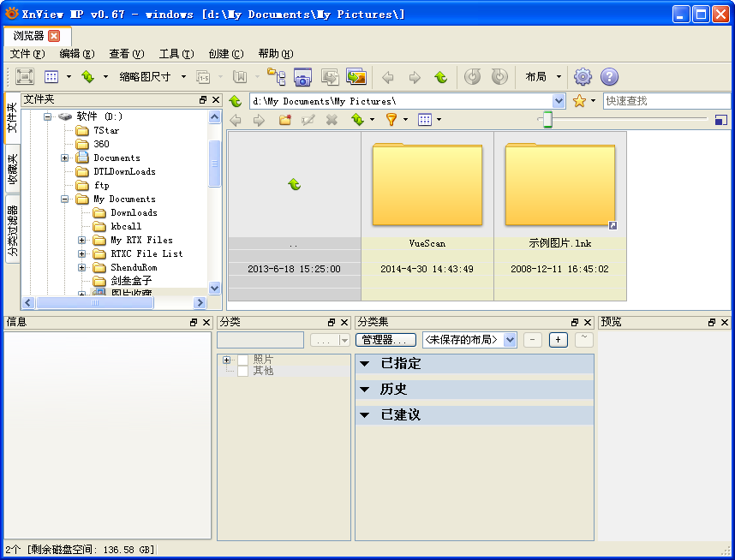Open settings gear icon
Screen dimensions: 735x560
583,76
